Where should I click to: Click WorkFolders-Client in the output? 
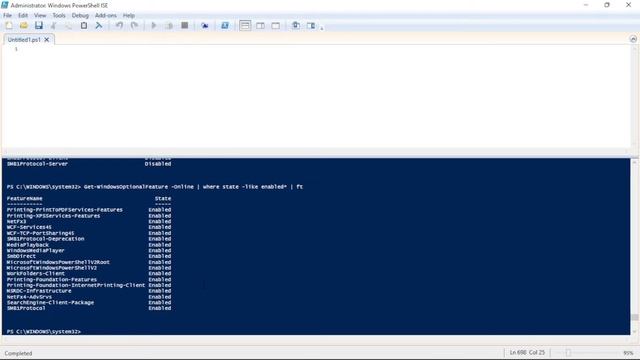[36, 273]
